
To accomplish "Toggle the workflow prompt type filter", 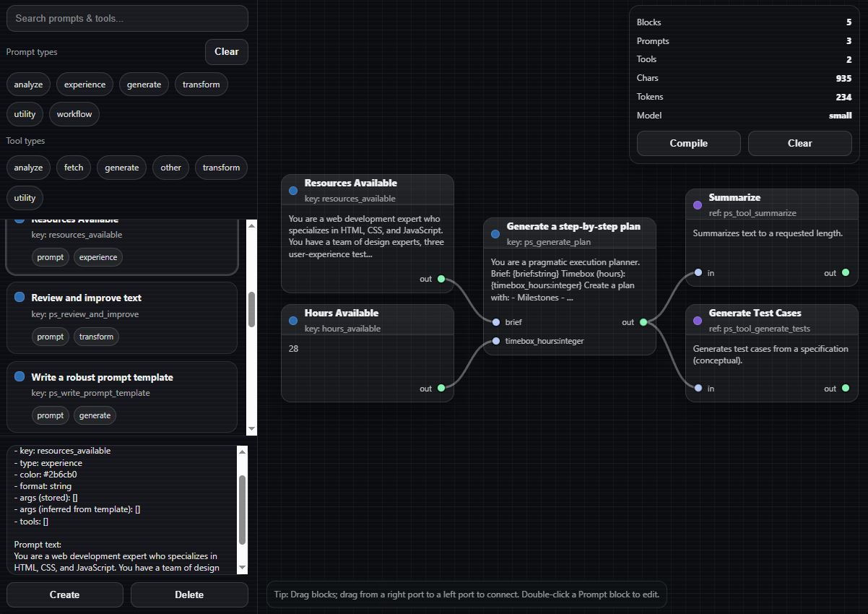I will (74, 113).
